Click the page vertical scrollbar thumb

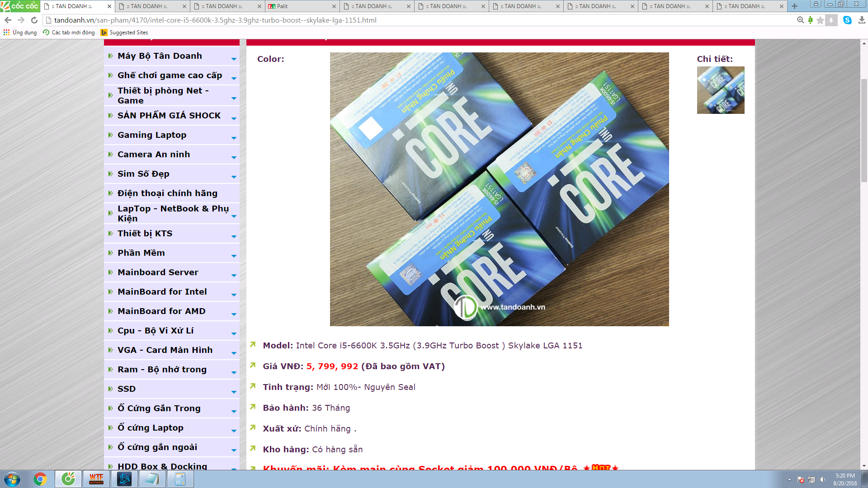pos(864,130)
